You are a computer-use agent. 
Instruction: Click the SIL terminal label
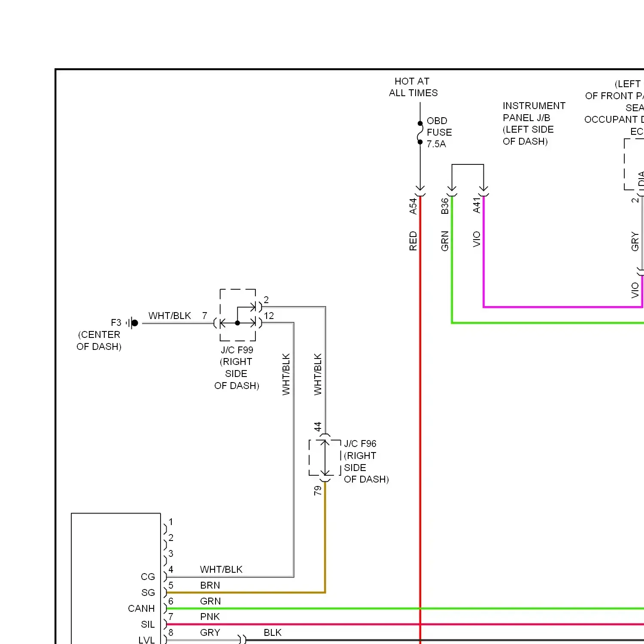click(148, 624)
